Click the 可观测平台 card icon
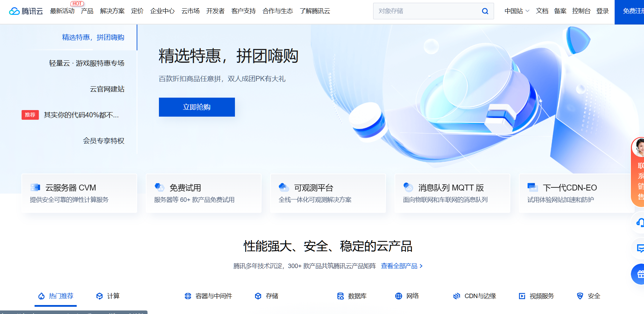Screen dimensions: 644x314 coord(284,187)
